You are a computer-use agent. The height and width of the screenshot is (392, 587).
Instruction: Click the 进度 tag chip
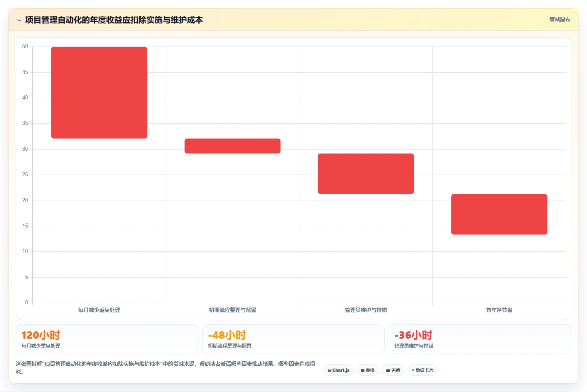(x=393, y=370)
